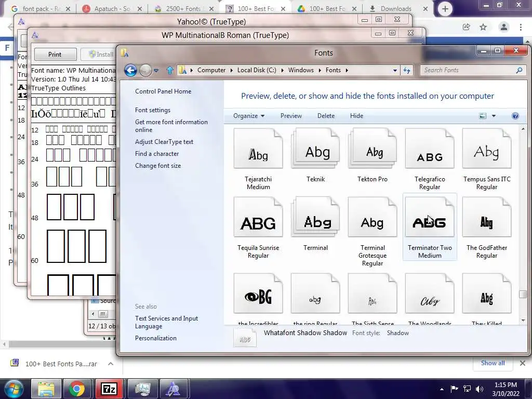Select The GodFather Regular font icon
Viewport: 532px width, 399px height.
pyautogui.click(x=486, y=217)
